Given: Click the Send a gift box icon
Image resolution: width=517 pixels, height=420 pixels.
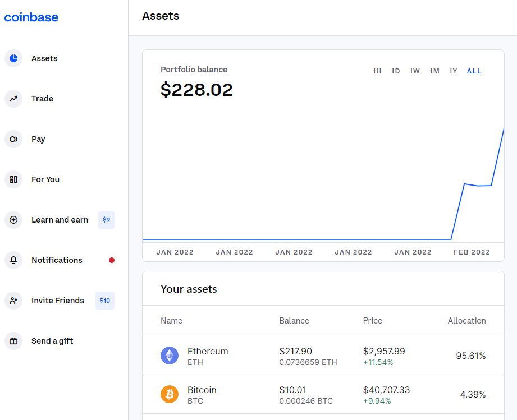Looking at the screenshot, I should 13,341.
